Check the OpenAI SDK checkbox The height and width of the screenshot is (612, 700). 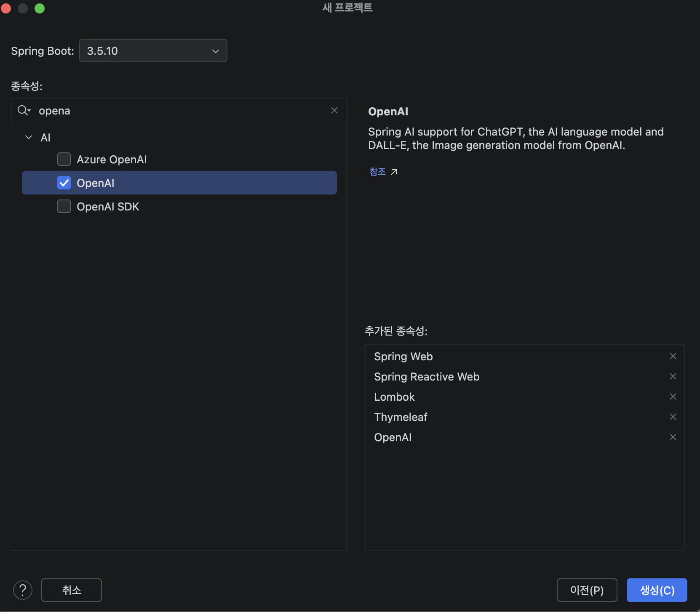64,207
